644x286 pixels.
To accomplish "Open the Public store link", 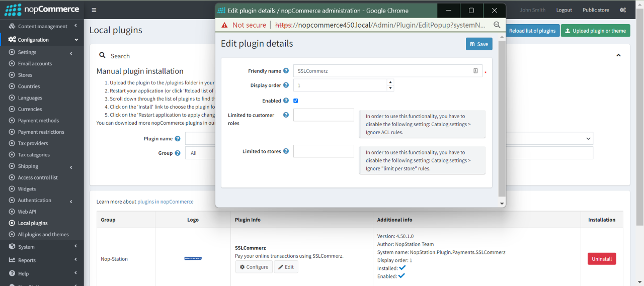I will [x=596, y=10].
